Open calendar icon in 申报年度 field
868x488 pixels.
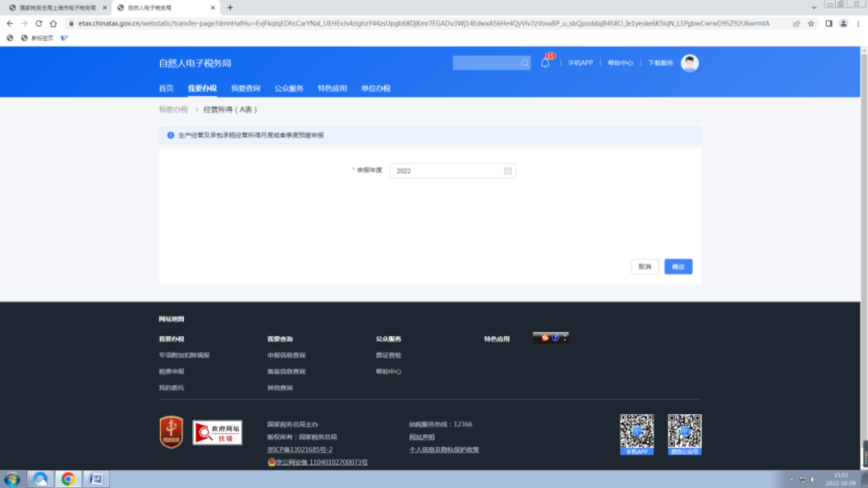[x=508, y=170]
